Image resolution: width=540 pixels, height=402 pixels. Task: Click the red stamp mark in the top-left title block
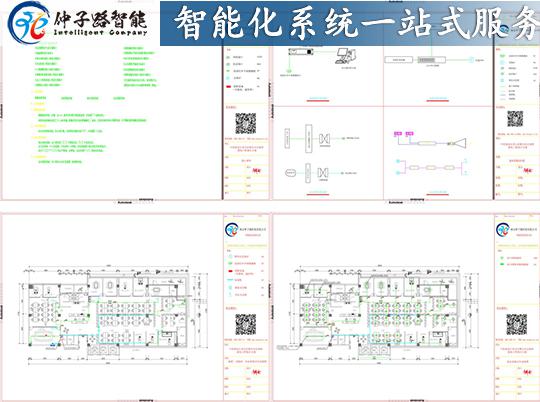(x=257, y=170)
